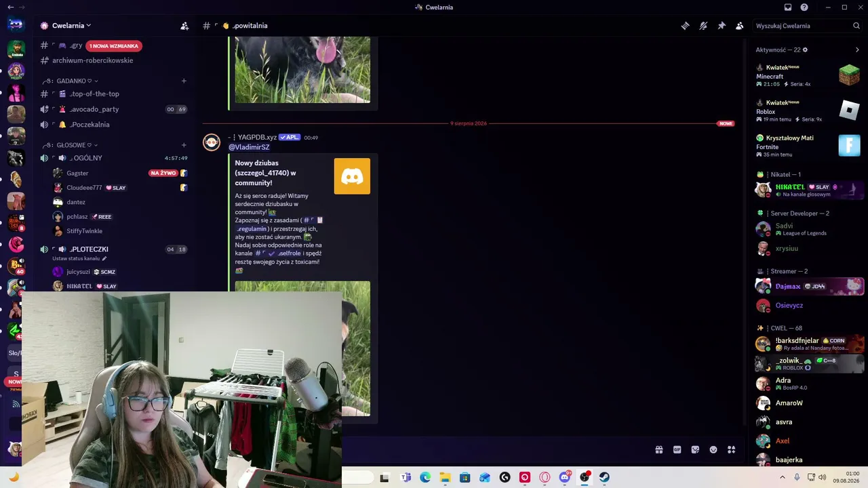Toggle the member list icon
The height and width of the screenshot is (488, 868).
pyautogui.click(x=740, y=26)
